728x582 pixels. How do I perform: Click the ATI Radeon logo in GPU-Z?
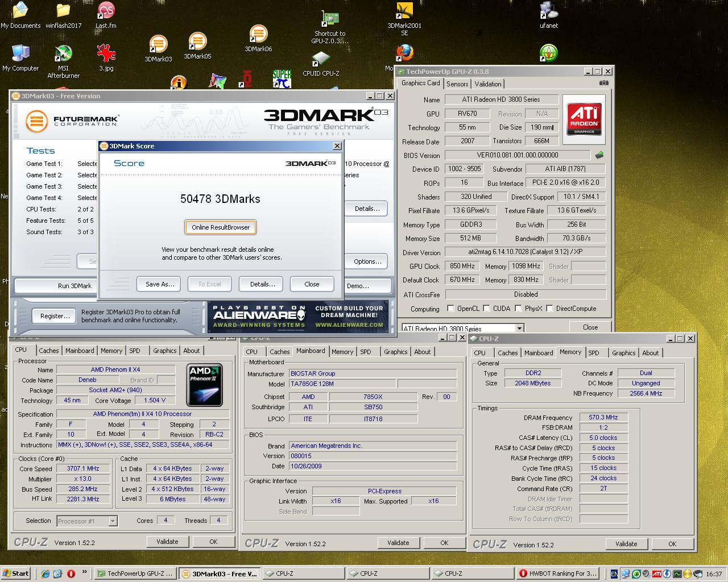(584, 119)
